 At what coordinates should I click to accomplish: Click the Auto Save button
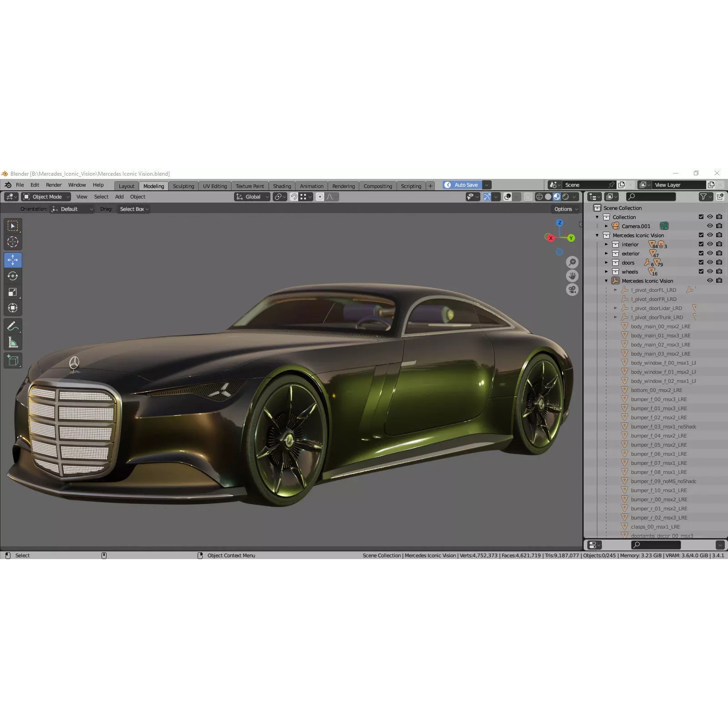[x=462, y=185]
